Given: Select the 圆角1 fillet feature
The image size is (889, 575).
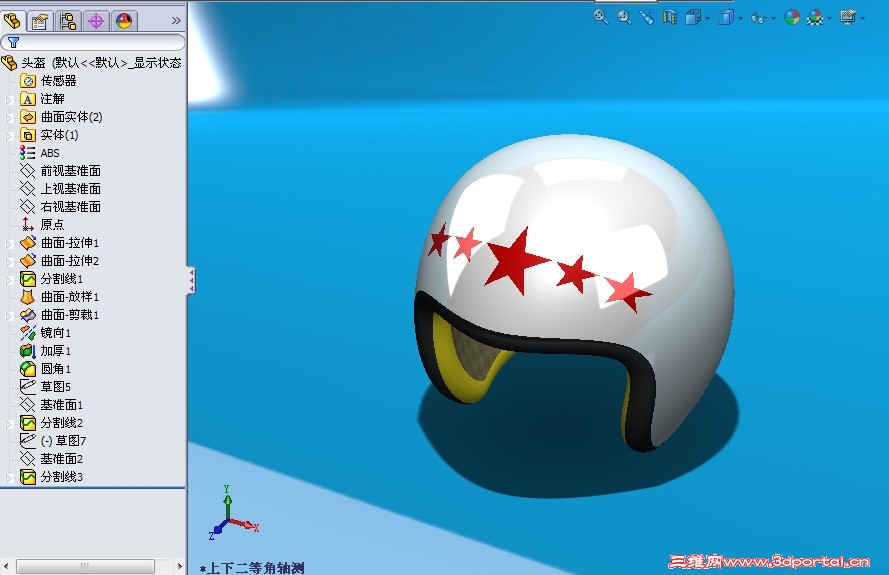Looking at the screenshot, I should [45, 369].
